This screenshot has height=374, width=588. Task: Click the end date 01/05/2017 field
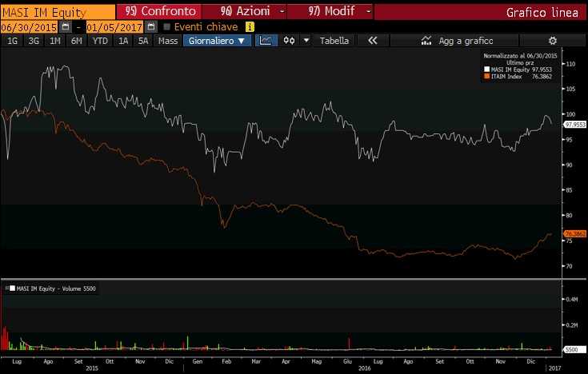point(114,27)
